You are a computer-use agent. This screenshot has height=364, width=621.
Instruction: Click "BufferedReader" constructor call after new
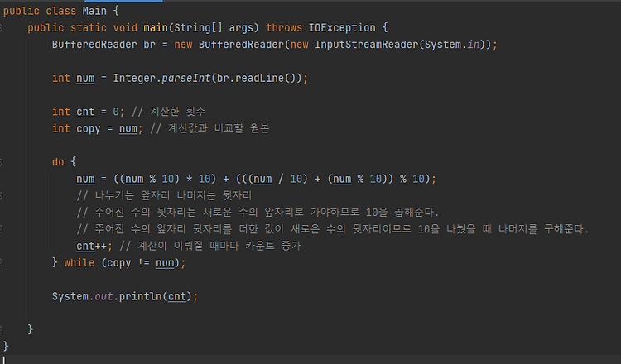click(241, 45)
